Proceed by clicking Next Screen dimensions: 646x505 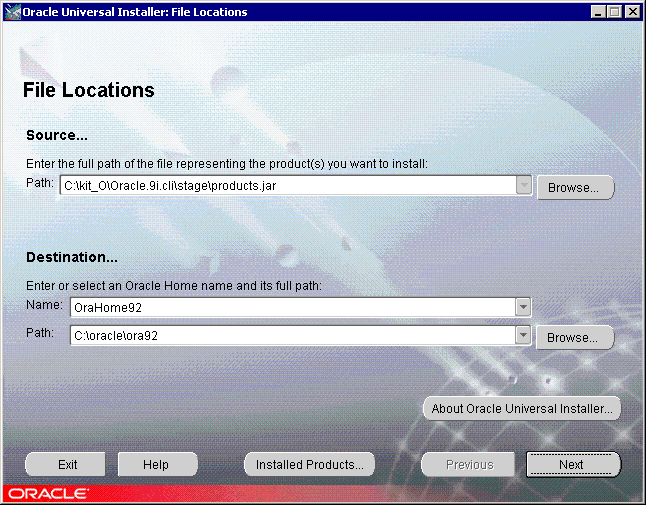coord(572,464)
